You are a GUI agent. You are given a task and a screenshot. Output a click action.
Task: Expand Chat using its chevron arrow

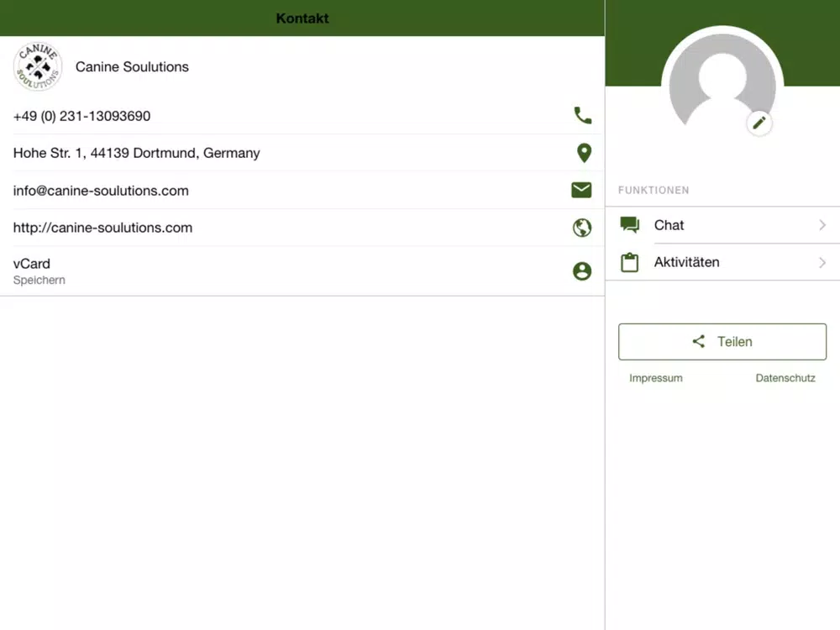[822, 225]
